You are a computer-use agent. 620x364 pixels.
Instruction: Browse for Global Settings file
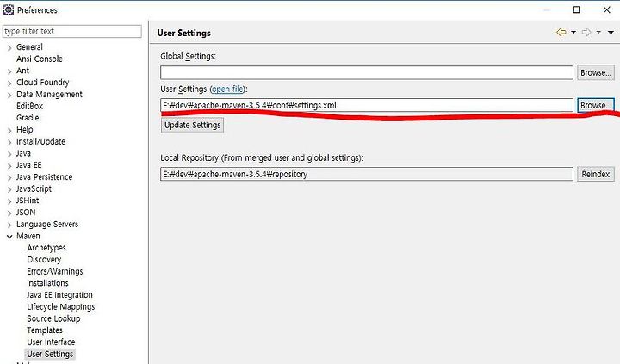(x=596, y=73)
